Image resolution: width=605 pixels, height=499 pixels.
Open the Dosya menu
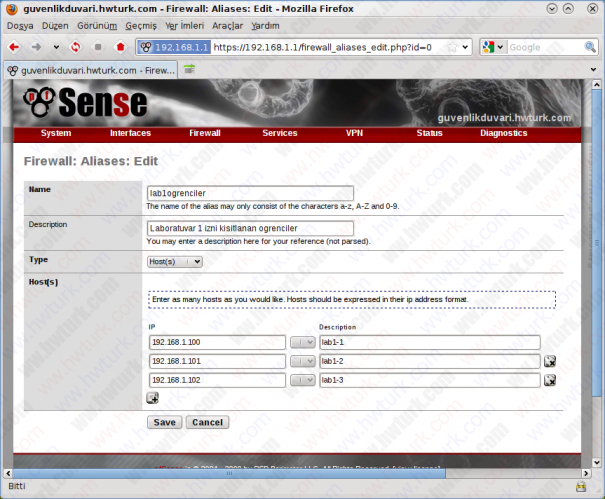[20, 26]
